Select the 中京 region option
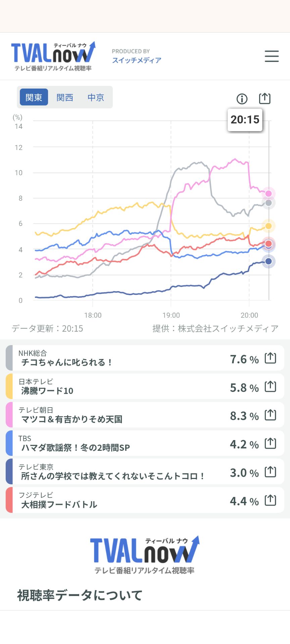This screenshot has width=290, height=644. [96, 97]
